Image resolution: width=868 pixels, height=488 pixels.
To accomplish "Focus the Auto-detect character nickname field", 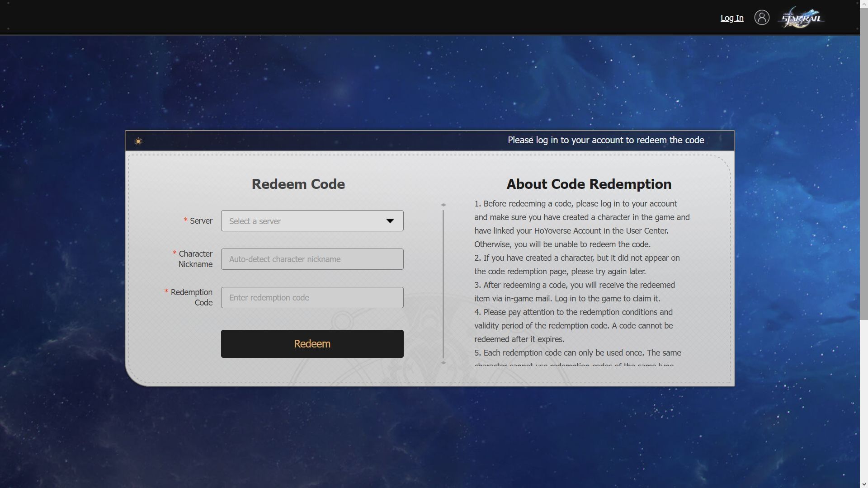I will (312, 259).
